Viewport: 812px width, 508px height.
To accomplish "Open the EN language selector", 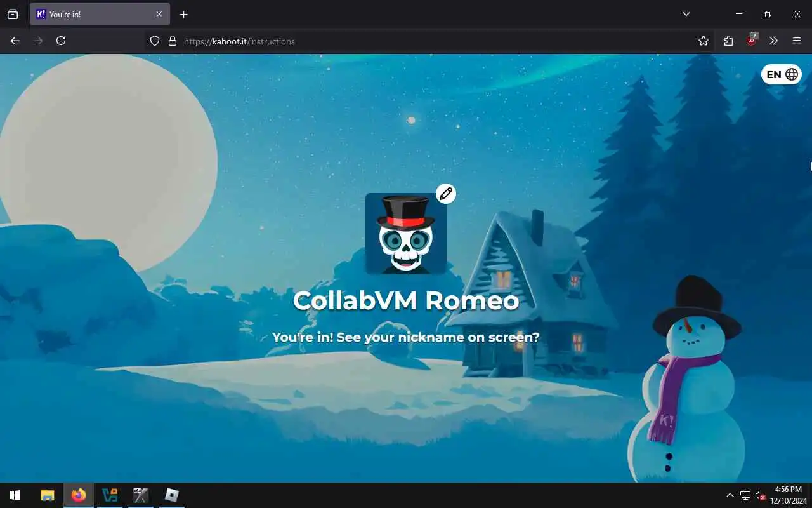I will 782,74.
